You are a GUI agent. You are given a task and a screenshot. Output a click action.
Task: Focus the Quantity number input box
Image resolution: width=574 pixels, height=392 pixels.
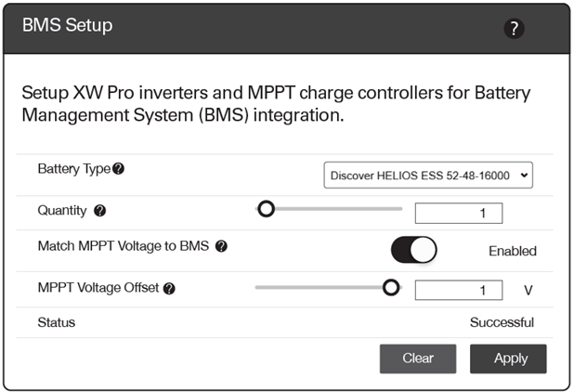459,213
